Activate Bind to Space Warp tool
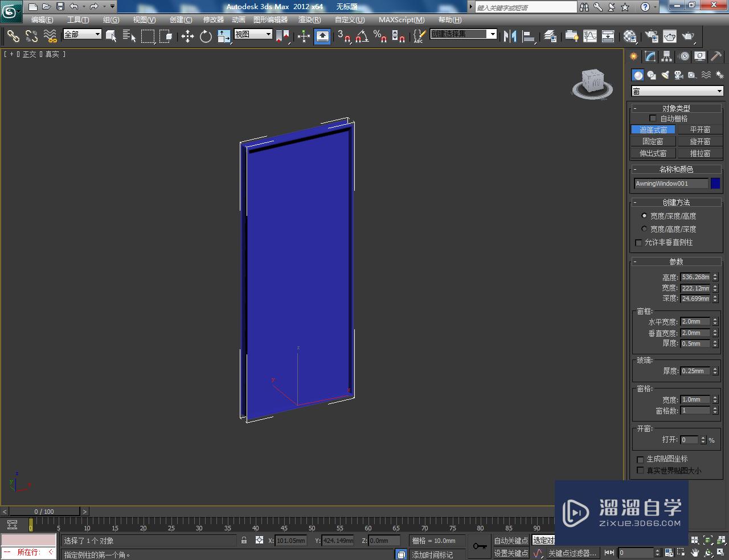 [x=50, y=36]
